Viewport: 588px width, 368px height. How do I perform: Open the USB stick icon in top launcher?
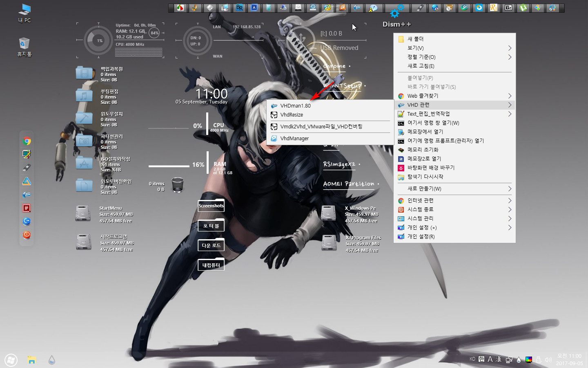[x=420, y=7]
